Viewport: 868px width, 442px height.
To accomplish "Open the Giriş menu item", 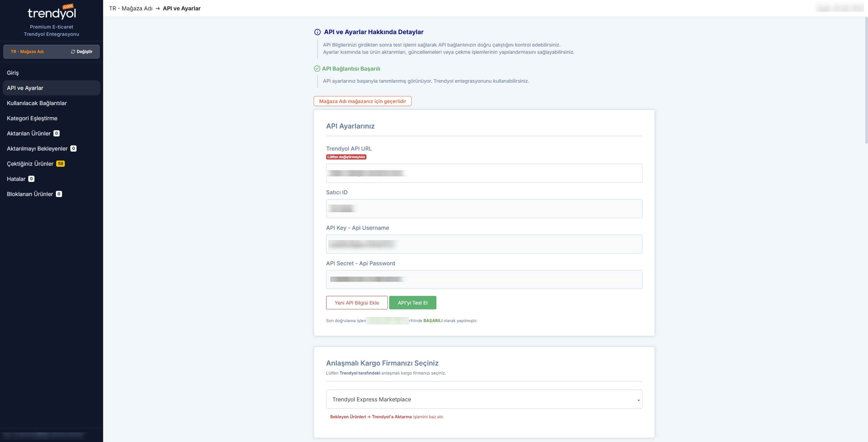I will [x=13, y=73].
